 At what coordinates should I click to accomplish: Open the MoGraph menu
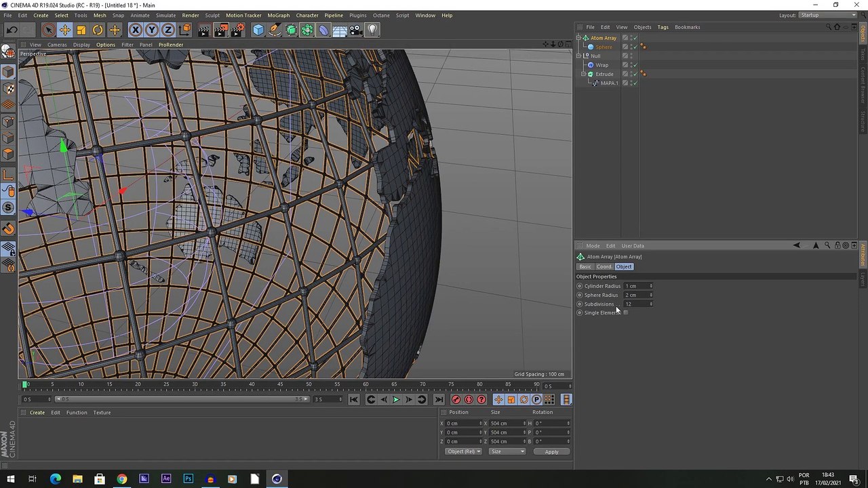(x=278, y=15)
